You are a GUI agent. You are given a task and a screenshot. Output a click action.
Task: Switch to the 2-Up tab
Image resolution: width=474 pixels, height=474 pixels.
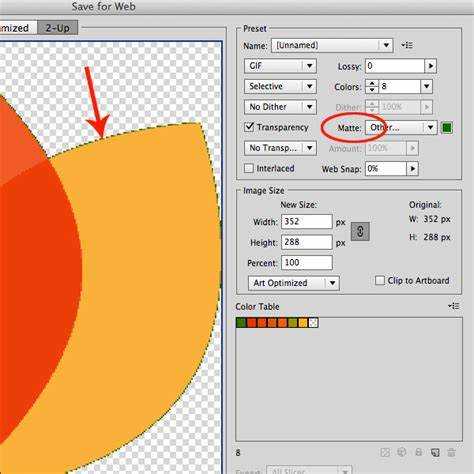point(58,28)
